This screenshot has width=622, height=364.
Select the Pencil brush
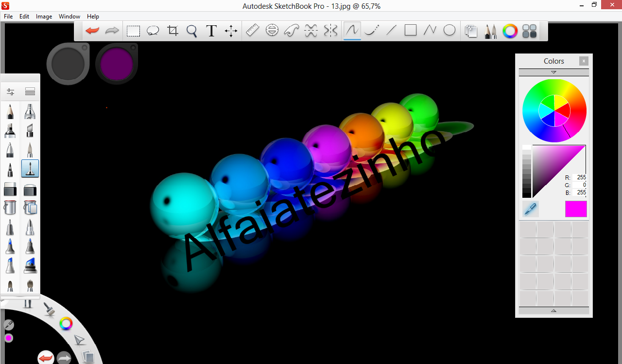[10, 111]
